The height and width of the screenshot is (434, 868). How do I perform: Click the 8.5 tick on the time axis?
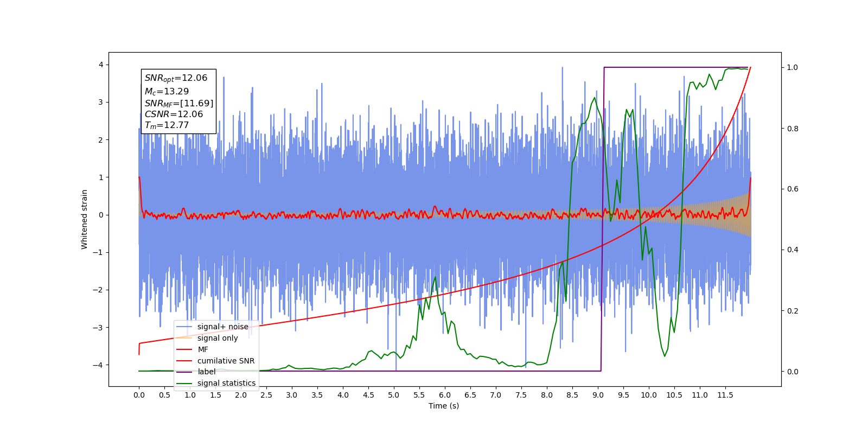click(x=572, y=395)
